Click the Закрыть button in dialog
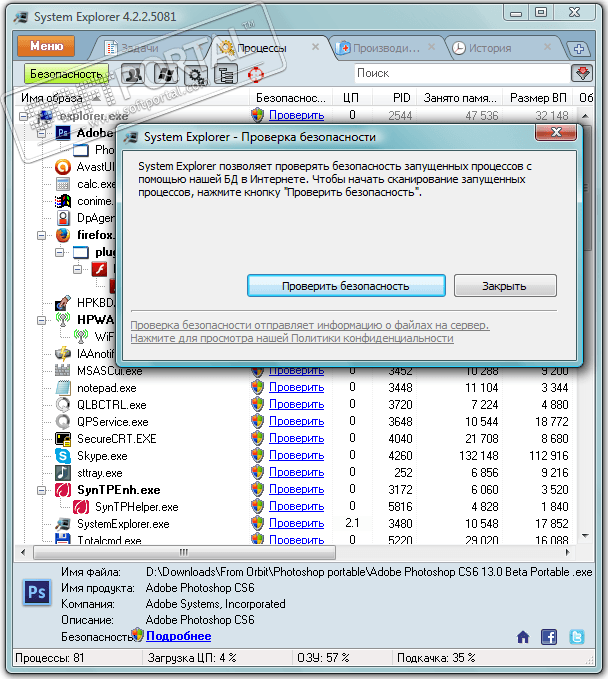The image size is (608, 679). [505, 286]
